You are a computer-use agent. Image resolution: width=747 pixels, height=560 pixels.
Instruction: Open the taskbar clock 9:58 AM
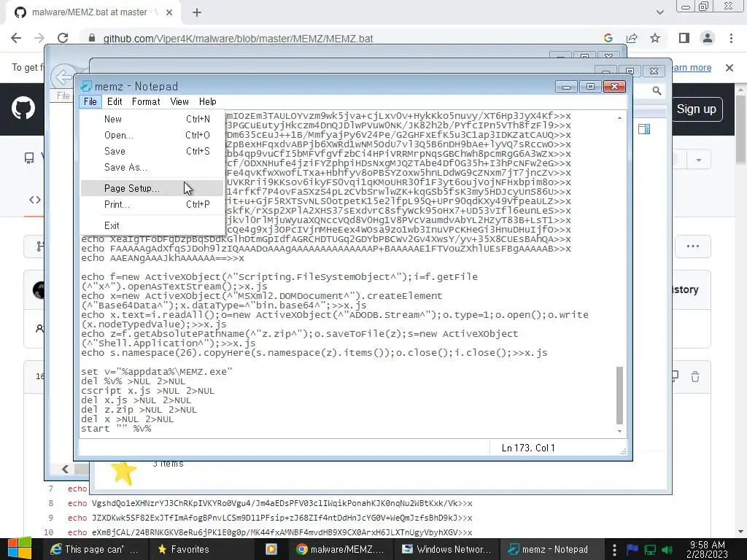tap(707, 550)
